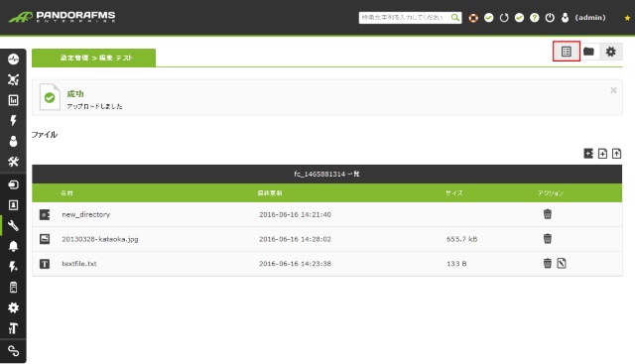Open the Servers sidebar icon
635x364 pixels.
pos(13,287)
